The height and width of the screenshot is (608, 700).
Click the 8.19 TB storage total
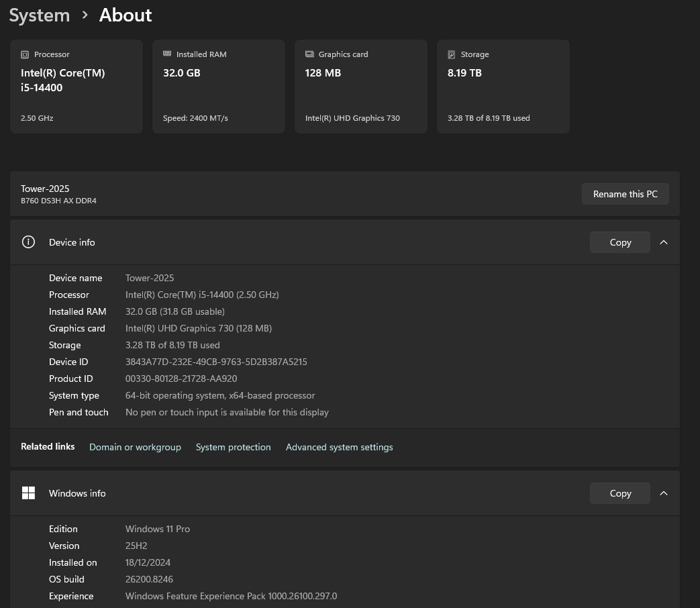(464, 72)
